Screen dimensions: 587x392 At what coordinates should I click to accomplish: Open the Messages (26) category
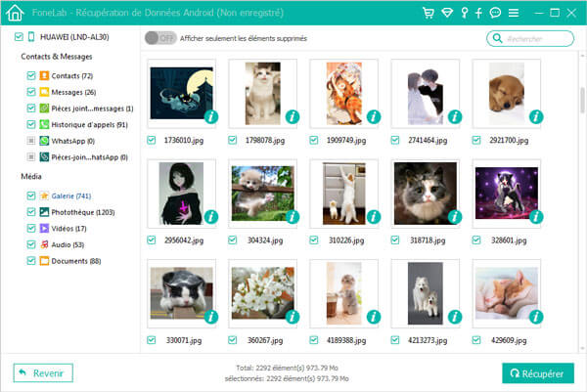(x=73, y=92)
